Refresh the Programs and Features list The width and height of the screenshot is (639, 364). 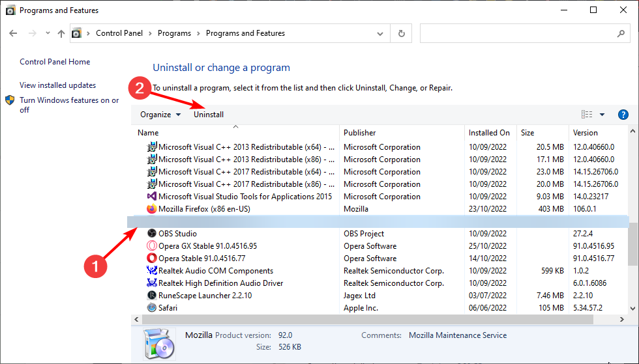pos(402,33)
